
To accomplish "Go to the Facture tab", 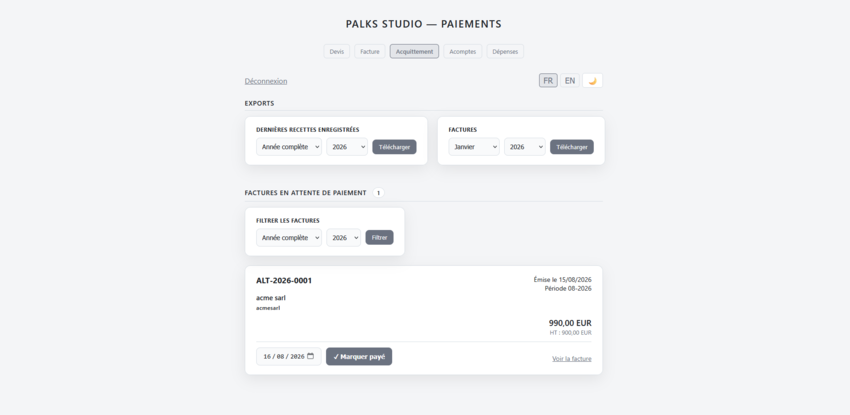I will [370, 51].
